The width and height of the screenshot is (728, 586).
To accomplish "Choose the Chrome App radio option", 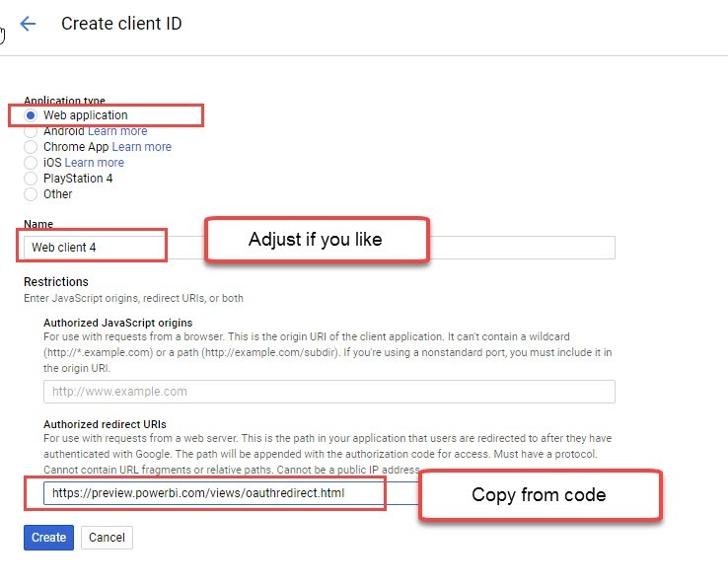I will click(31, 147).
